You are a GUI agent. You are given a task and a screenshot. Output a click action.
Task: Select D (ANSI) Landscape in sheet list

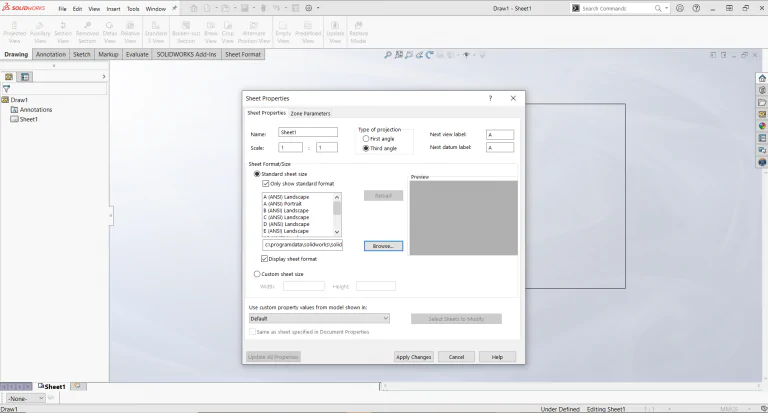point(287,224)
